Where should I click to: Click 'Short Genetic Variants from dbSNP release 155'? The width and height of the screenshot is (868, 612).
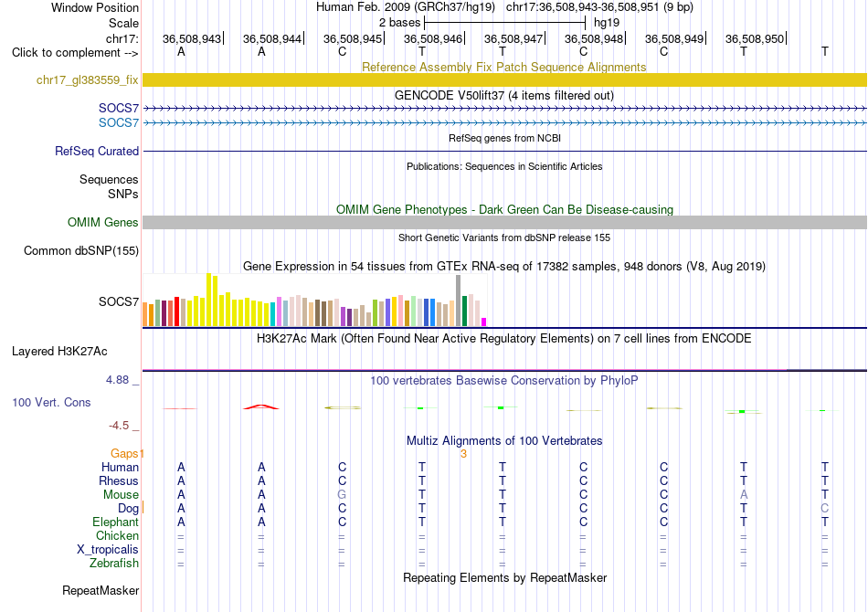(x=504, y=237)
